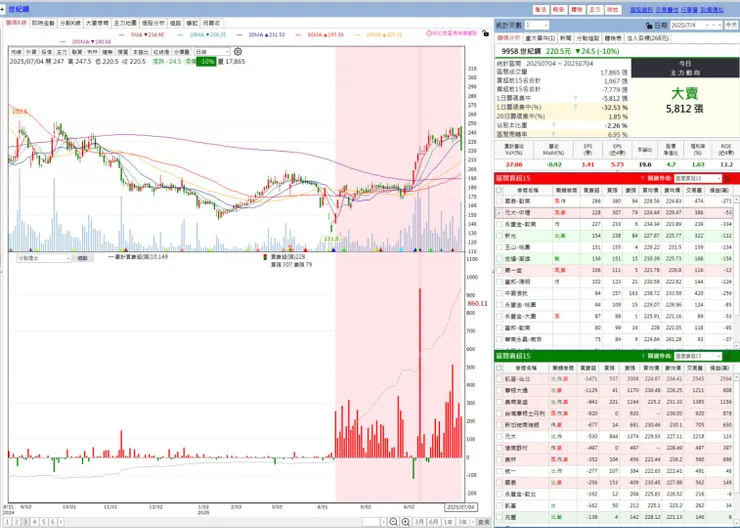
Task: Open dropdown arrow after 3年 range button
Action: [472, 522]
